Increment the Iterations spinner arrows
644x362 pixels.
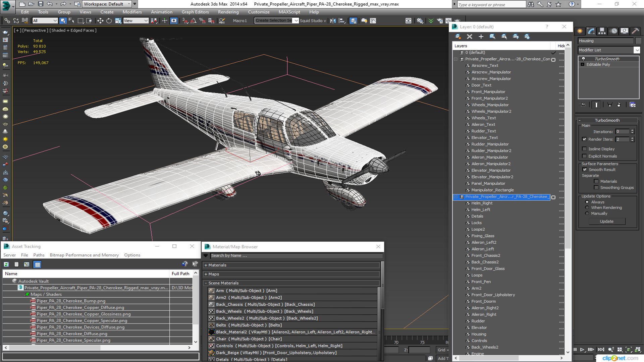[632, 131]
